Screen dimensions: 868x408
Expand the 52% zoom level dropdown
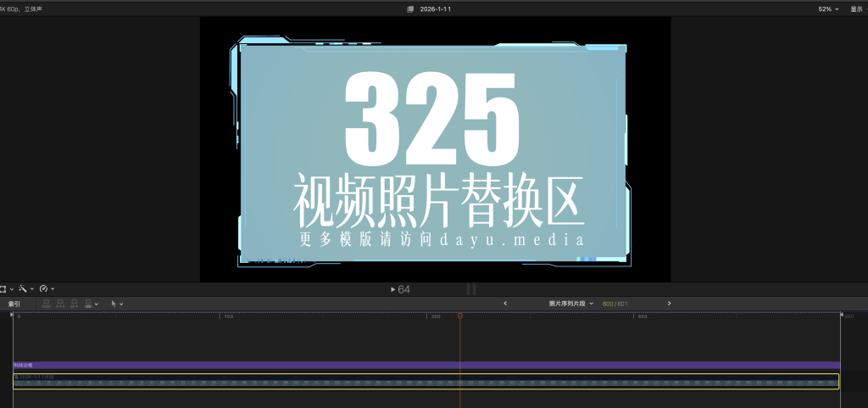(827, 8)
